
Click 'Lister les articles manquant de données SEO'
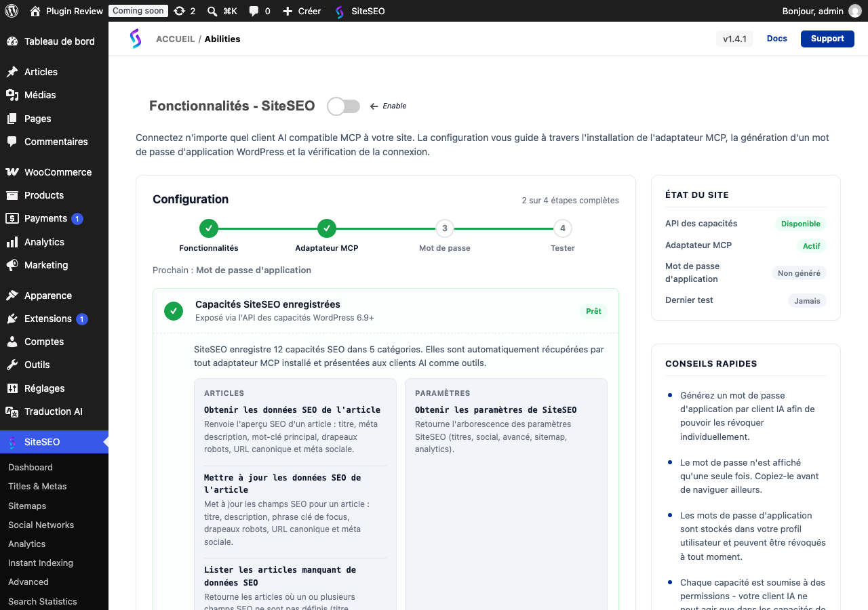coord(280,575)
